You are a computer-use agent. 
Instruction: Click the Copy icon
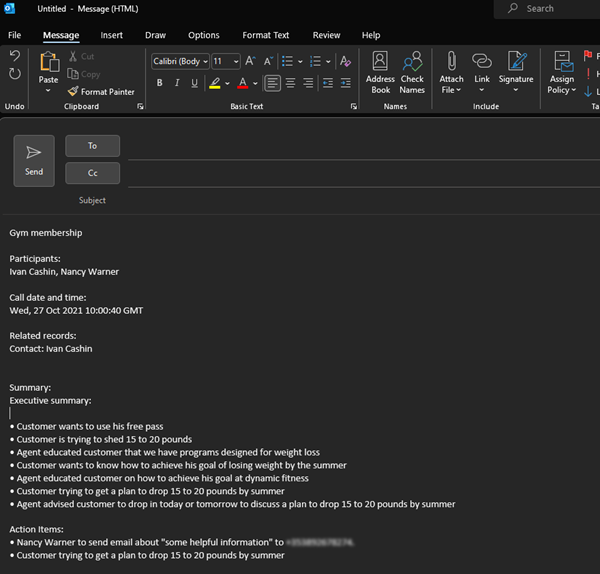pyautogui.click(x=73, y=73)
